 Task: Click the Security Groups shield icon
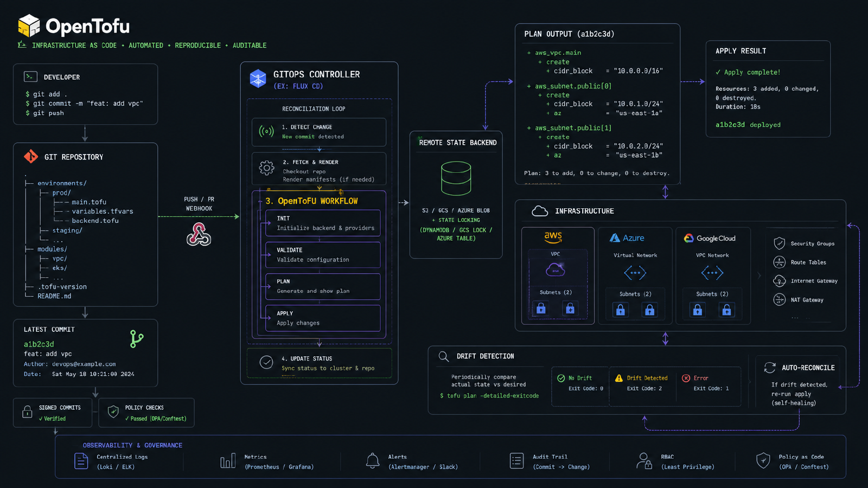780,243
